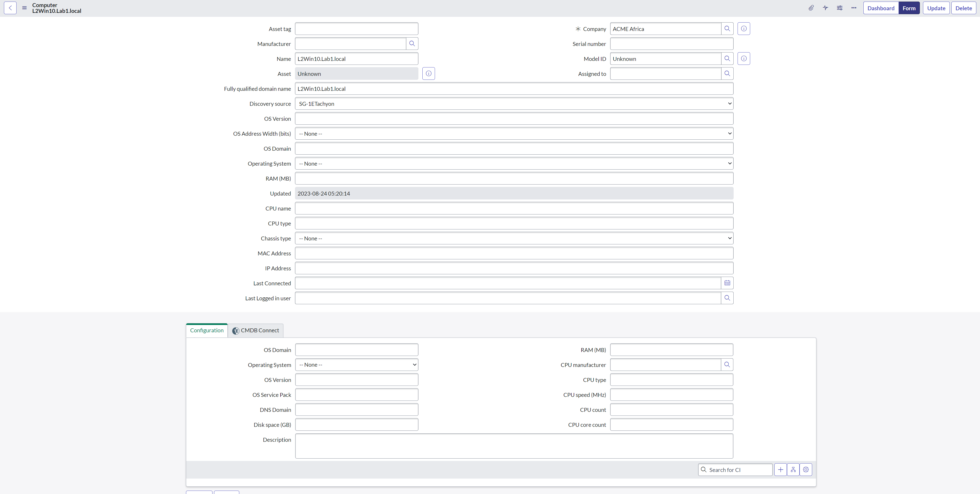Open the Chassis type dropdown

point(514,238)
